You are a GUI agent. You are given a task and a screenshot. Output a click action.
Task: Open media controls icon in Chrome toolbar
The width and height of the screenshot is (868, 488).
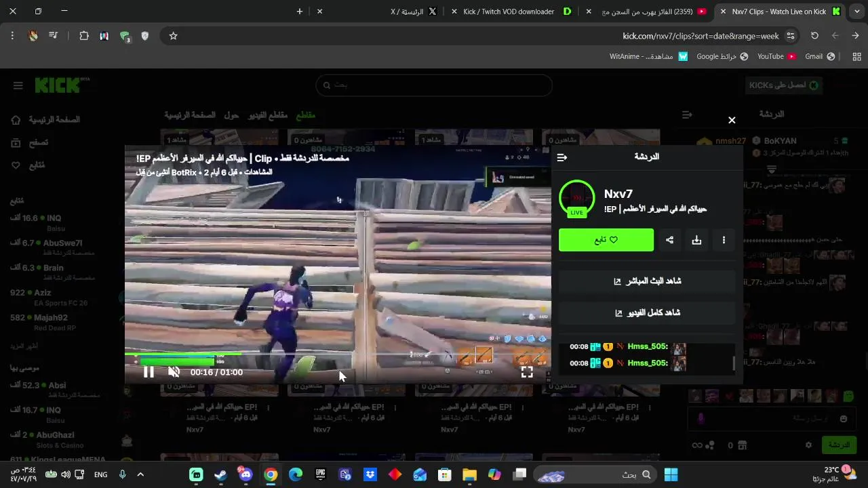(53, 36)
